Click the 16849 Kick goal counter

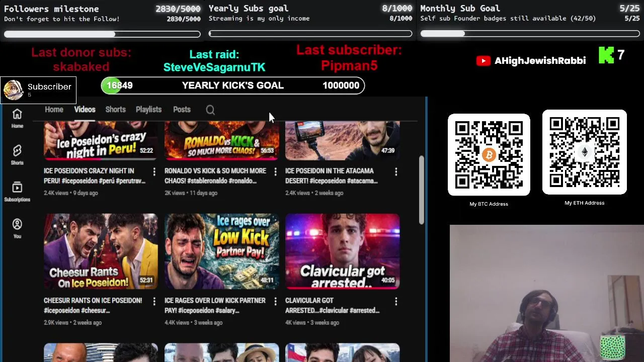tap(120, 85)
